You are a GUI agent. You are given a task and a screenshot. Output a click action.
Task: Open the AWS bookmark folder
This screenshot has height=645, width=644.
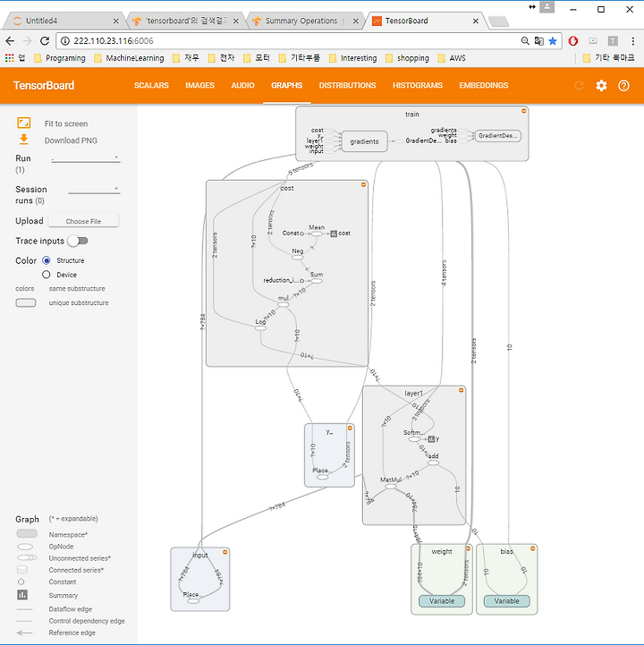[452, 58]
